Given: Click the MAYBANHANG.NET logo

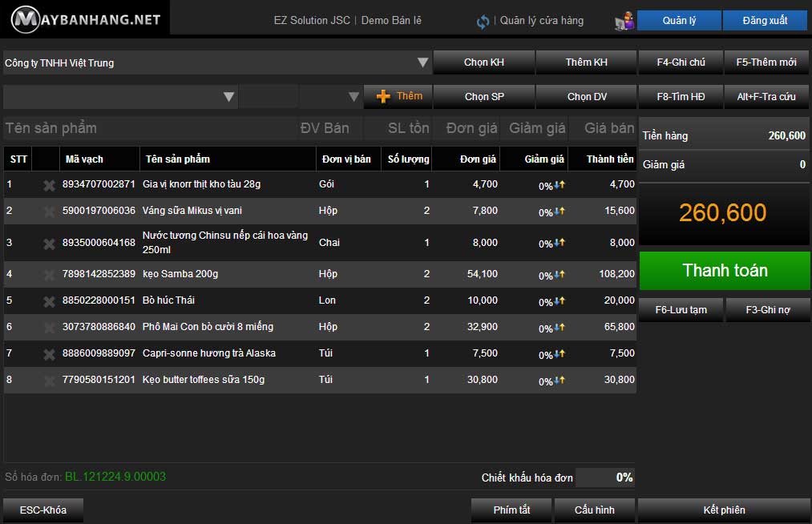Looking at the screenshot, I should [85, 19].
